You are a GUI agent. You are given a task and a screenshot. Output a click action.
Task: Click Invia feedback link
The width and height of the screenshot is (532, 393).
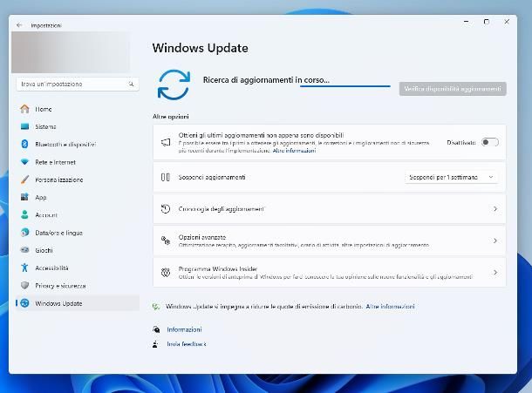187,344
